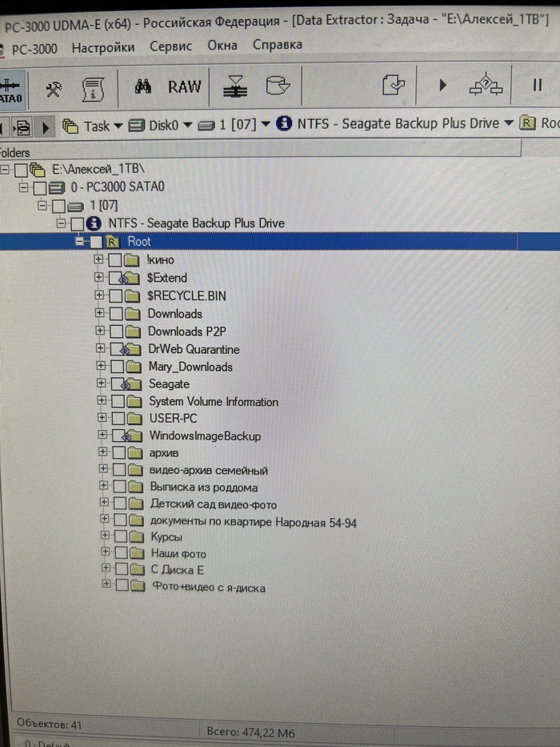The height and width of the screenshot is (747, 560).
Task: Check the !кино folder checkbox
Action: (114, 260)
